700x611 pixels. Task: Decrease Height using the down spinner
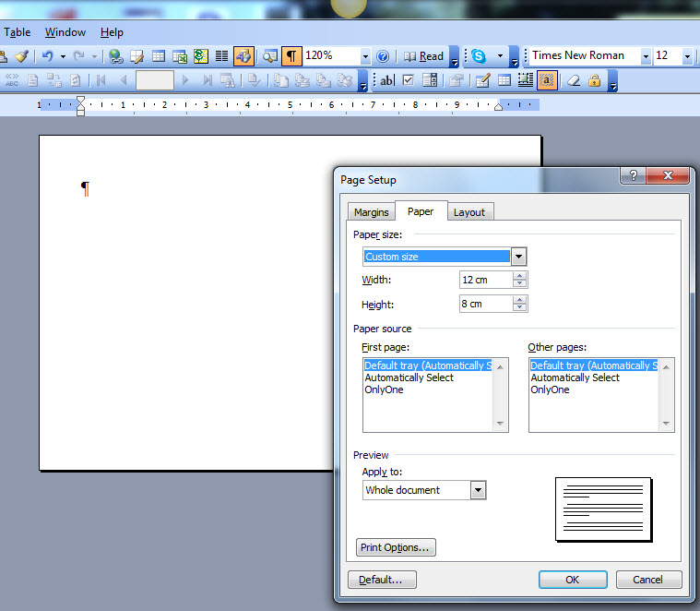click(x=519, y=307)
